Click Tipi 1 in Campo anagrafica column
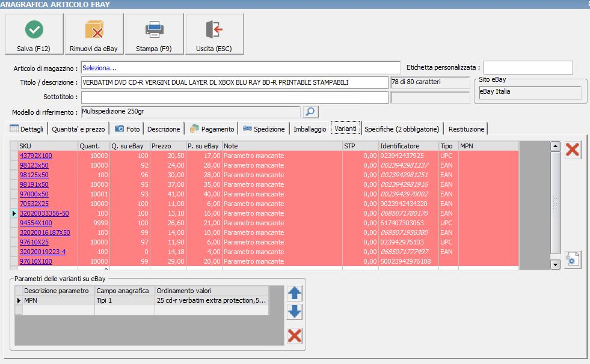The height and width of the screenshot is (364, 590). [x=124, y=300]
